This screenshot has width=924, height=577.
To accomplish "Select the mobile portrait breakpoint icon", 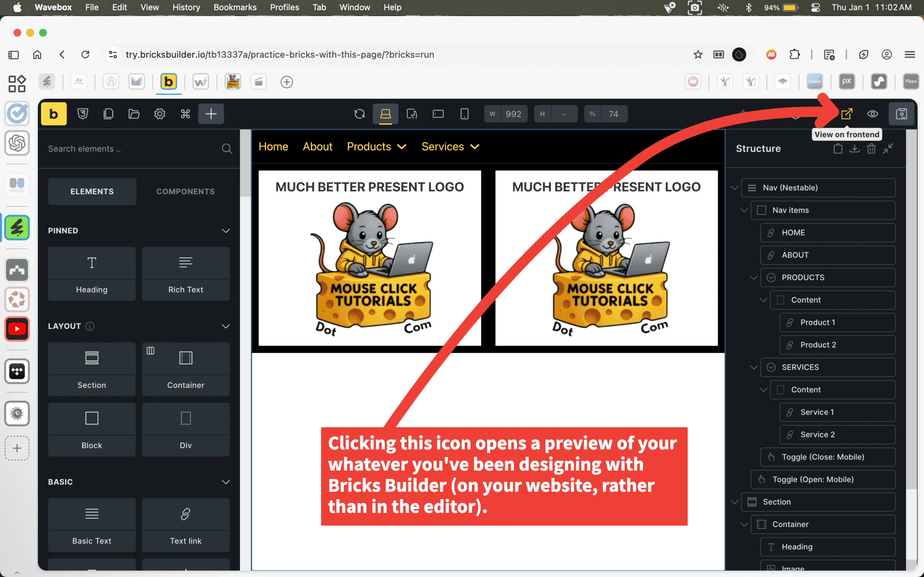I will (464, 114).
